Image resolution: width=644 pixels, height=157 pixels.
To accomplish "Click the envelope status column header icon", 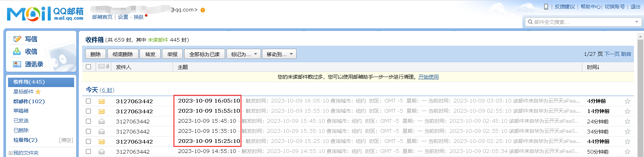I will [101, 67].
